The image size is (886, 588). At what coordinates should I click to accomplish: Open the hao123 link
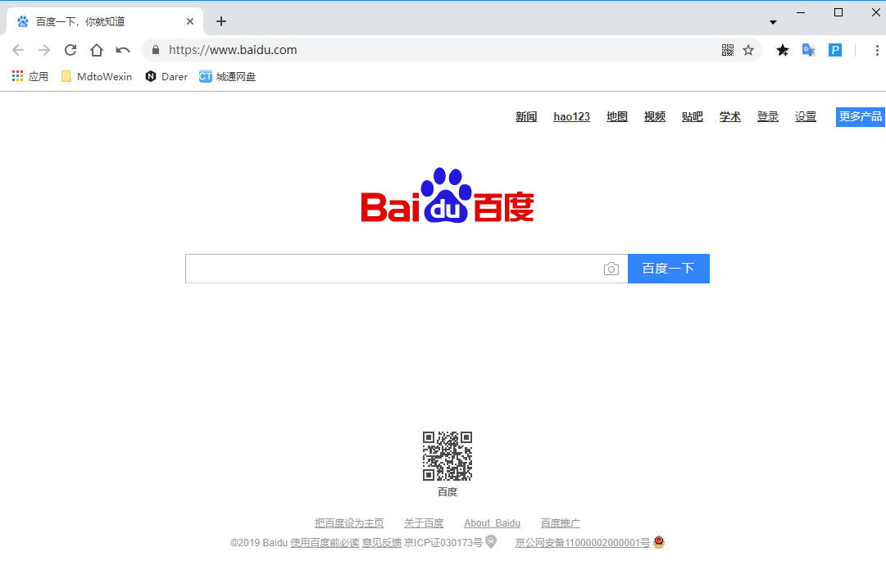(572, 116)
